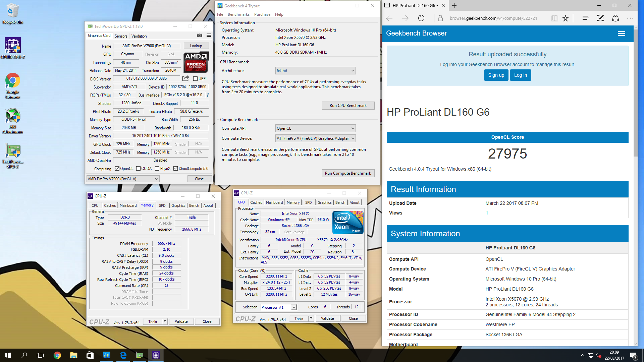Open a new Edge tab with plus icon
Viewport: 644px width, 362px height.
pos(454,5)
